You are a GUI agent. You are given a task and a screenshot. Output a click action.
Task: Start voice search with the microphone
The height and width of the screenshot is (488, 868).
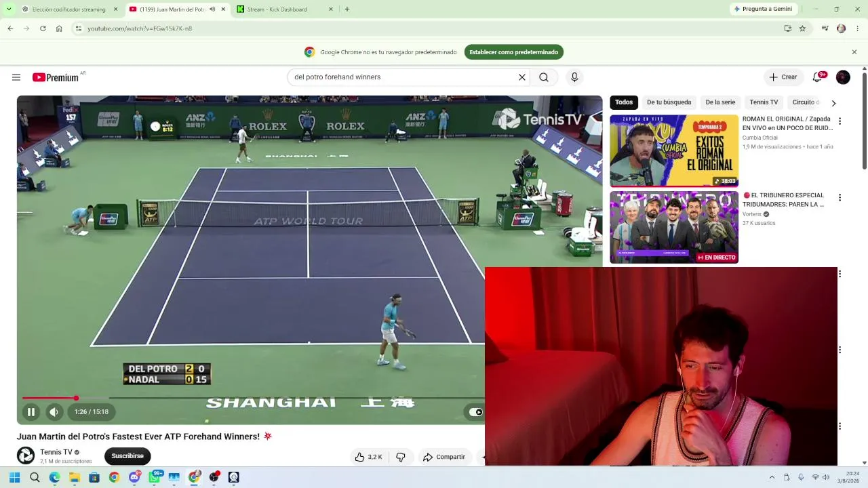click(574, 77)
